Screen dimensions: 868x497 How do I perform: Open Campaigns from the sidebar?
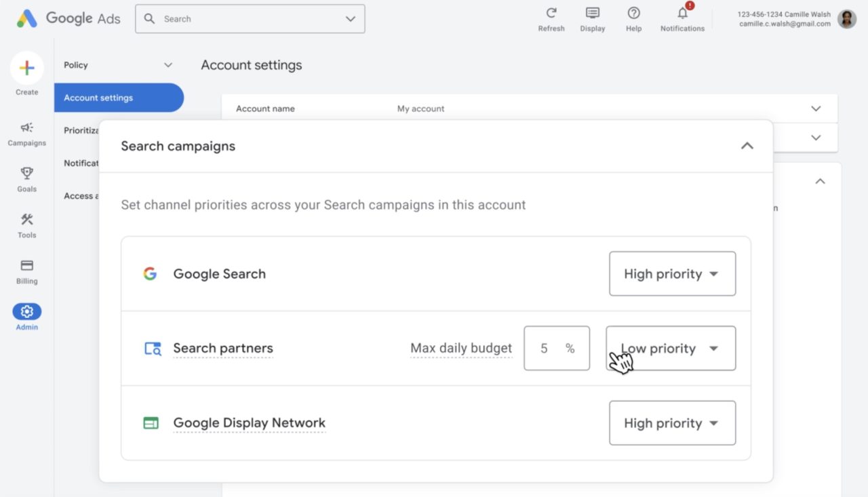click(27, 134)
